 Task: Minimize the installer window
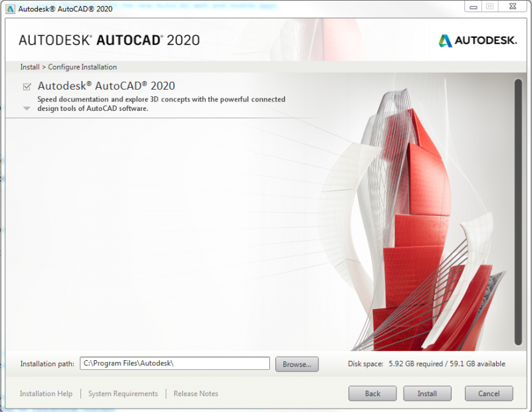pyautogui.click(x=473, y=6)
